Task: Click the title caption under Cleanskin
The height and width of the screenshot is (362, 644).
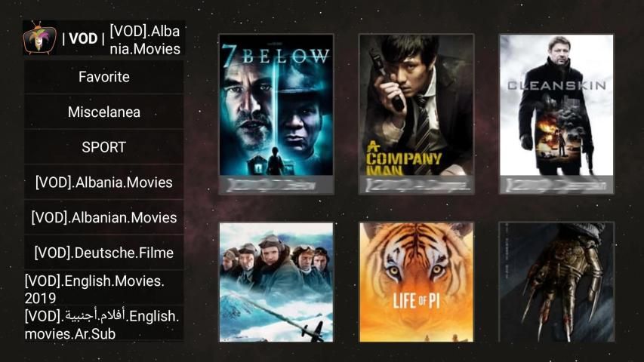Action: coord(556,185)
